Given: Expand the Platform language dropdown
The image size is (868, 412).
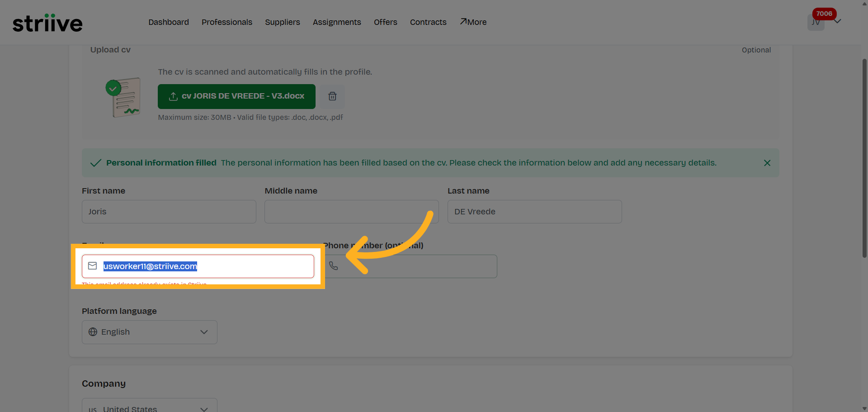Looking at the screenshot, I should click(x=204, y=332).
